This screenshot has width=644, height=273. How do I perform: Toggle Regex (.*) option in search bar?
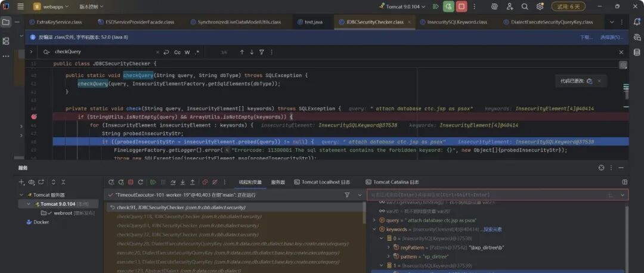(197, 52)
